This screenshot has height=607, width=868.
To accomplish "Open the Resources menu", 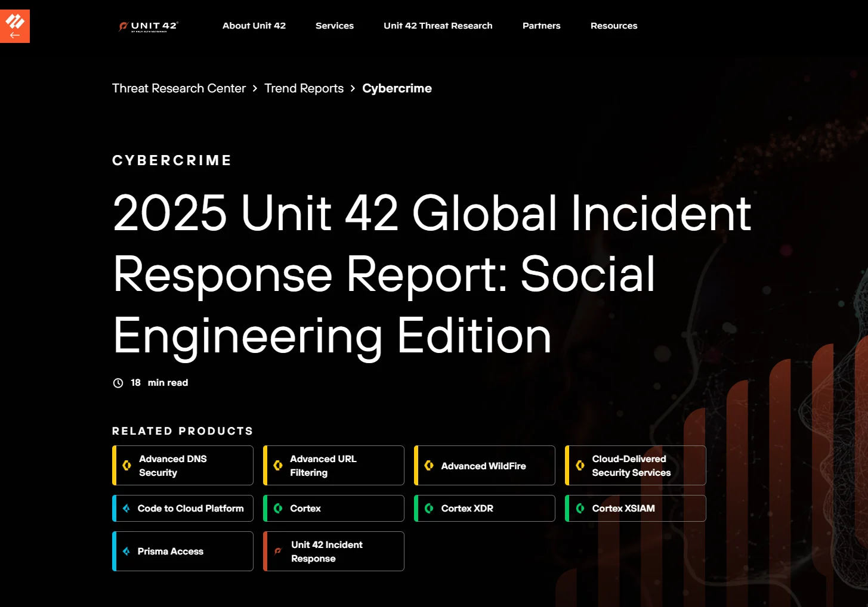I will [614, 26].
